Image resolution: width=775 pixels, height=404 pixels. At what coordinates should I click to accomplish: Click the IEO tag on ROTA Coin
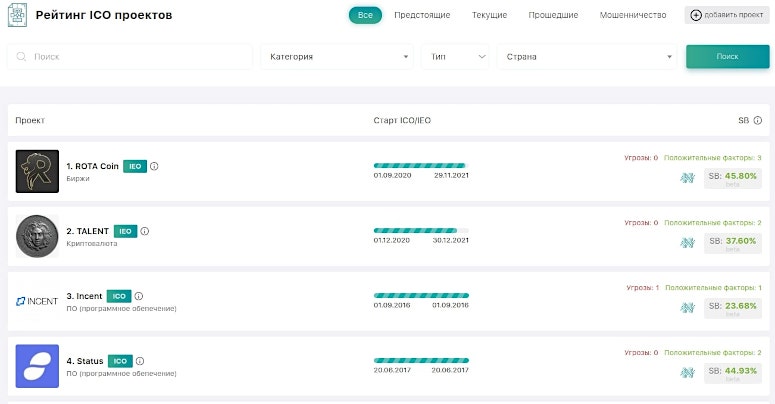pos(135,167)
